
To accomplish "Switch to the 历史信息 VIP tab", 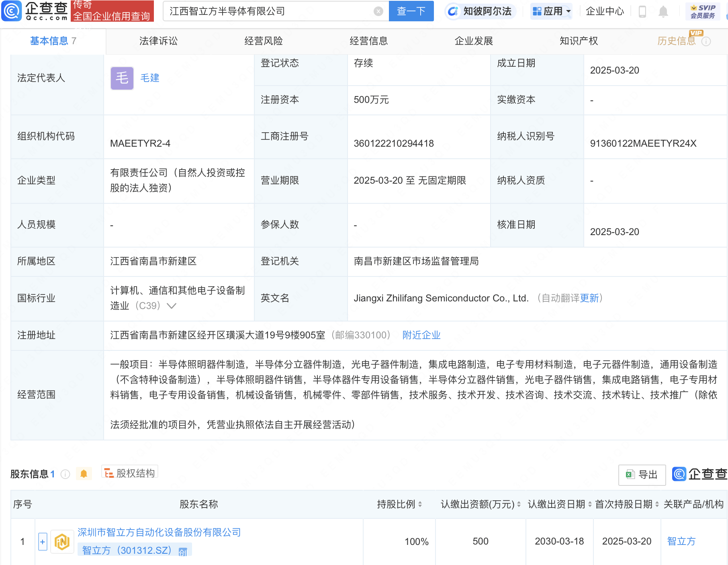I will click(677, 41).
